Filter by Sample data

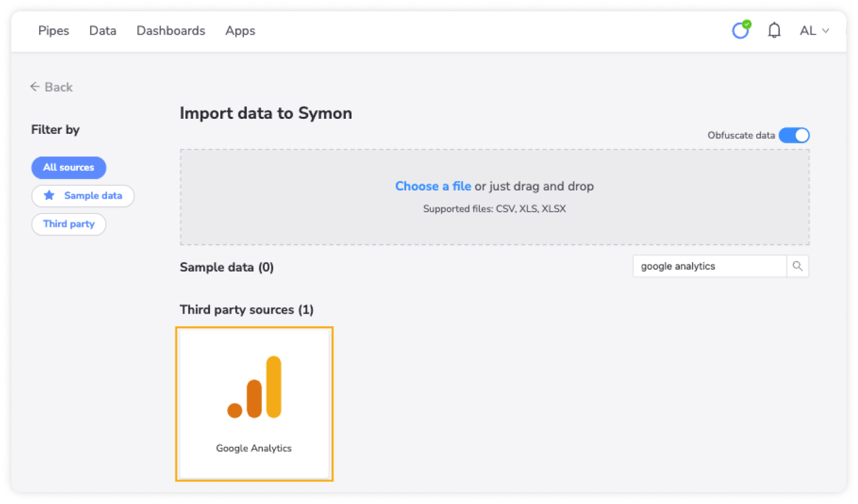(83, 196)
